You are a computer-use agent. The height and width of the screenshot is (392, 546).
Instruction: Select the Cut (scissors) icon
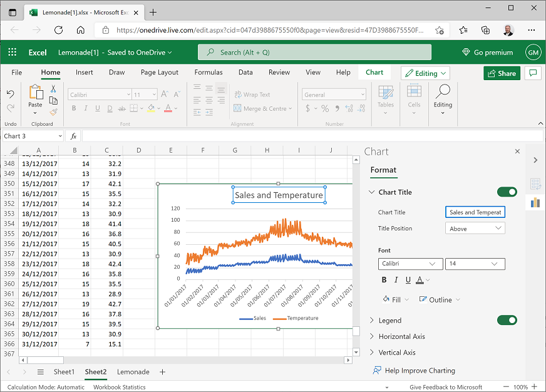click(x=53, y=90)
